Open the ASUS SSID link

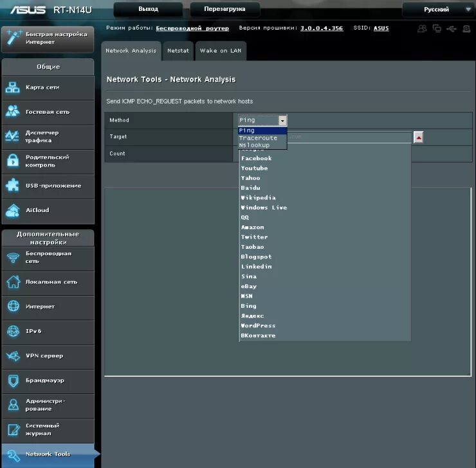coord(381,28)
